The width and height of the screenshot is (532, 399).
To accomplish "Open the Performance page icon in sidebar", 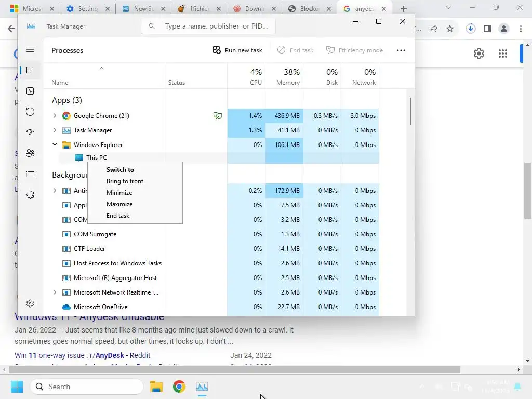I will (x=30, y=91).
